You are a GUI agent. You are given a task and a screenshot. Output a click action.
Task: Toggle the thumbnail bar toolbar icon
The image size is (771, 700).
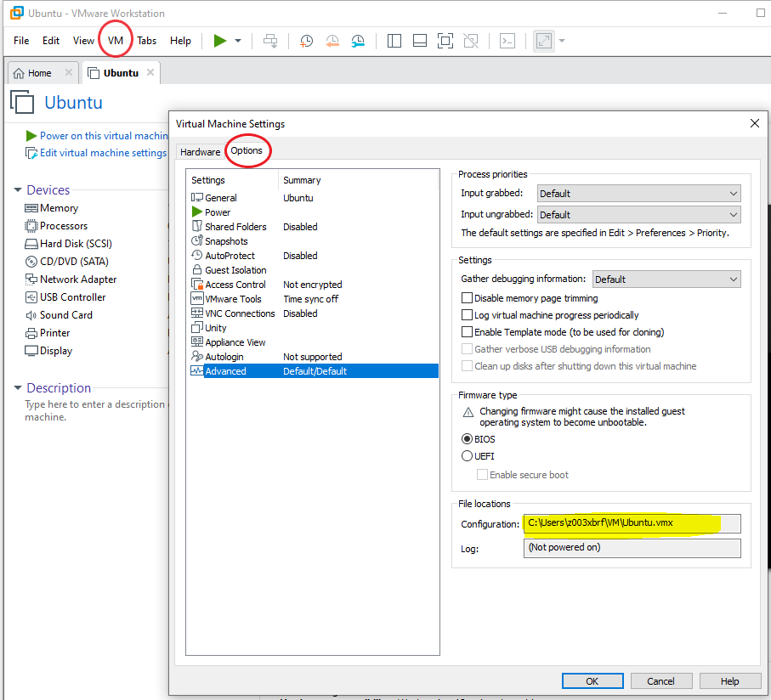(419, 40)
